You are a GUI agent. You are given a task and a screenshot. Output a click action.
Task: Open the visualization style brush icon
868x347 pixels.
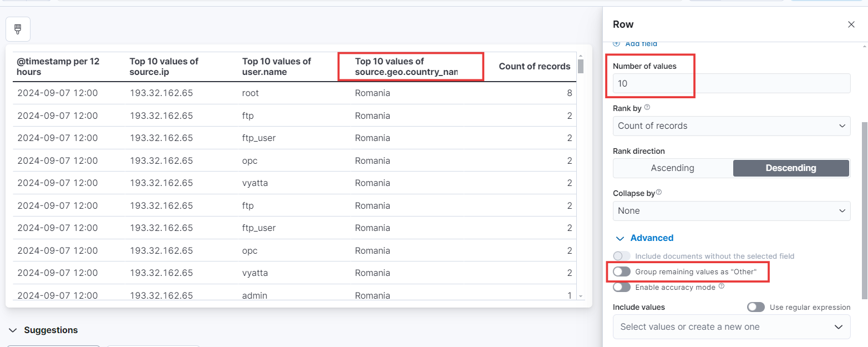tap(18, 29)
